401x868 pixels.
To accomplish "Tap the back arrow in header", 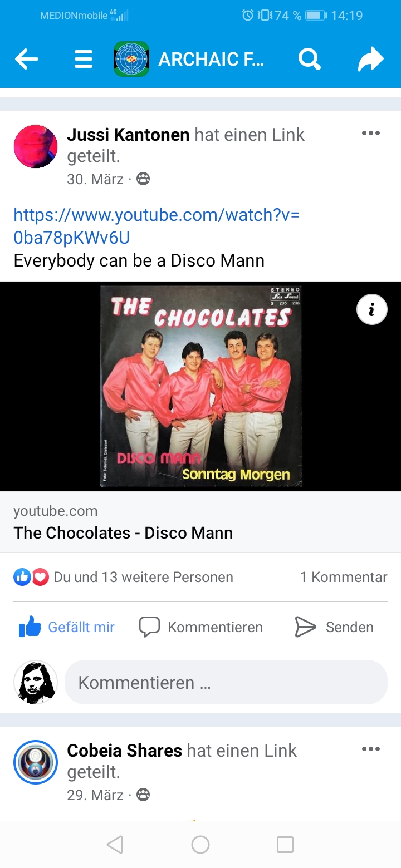I will point(26,59).
